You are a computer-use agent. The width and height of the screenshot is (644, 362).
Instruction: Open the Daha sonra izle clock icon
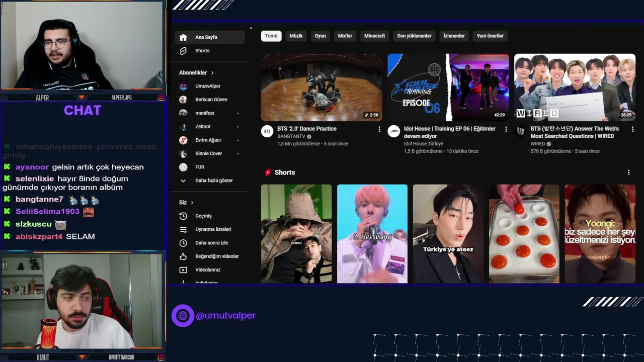pos(183,243)
